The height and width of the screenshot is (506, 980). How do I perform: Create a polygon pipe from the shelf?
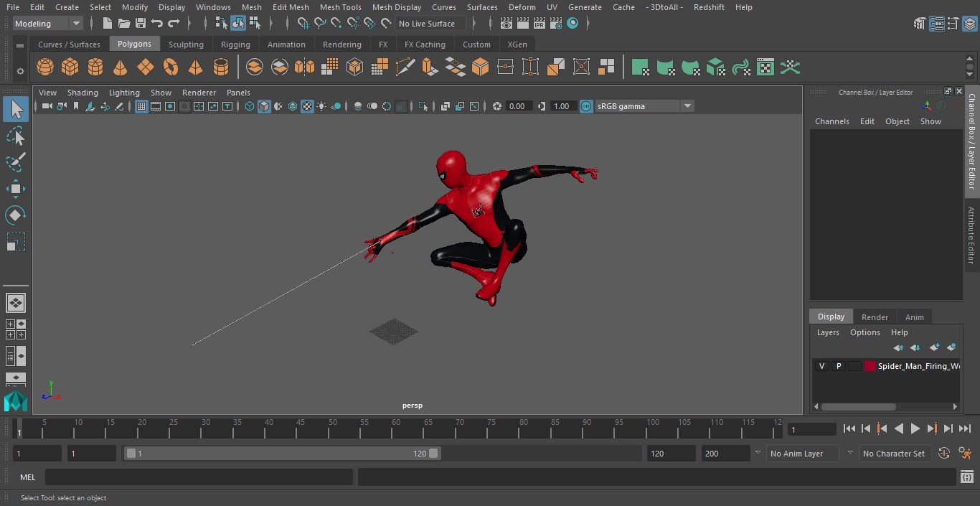(x=221, y=67)
